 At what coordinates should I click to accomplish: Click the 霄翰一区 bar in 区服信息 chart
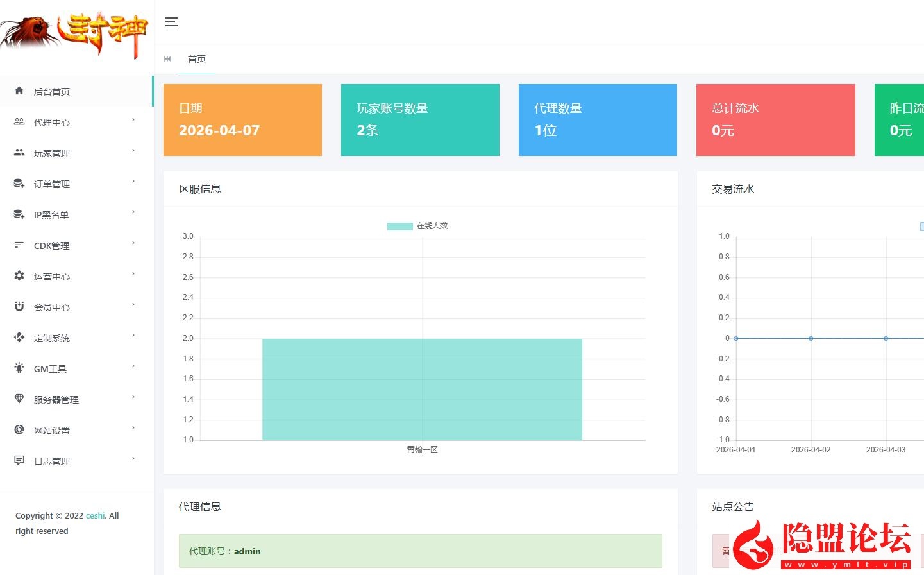[422, 389]
